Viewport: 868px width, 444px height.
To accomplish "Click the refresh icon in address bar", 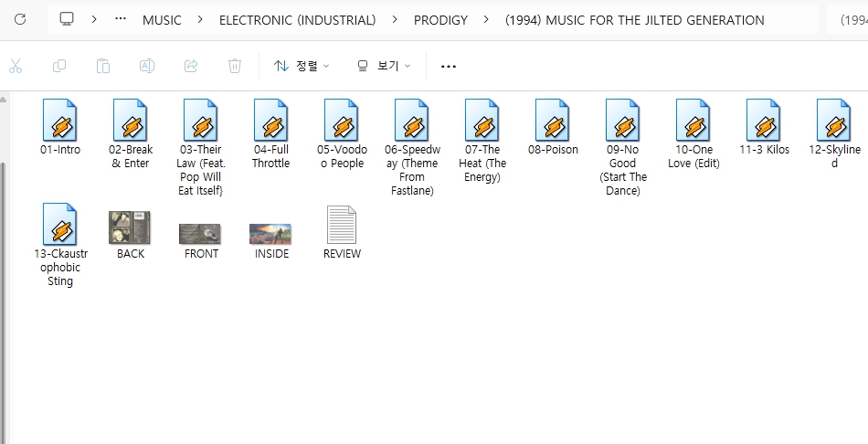I will tap(20, 19).
